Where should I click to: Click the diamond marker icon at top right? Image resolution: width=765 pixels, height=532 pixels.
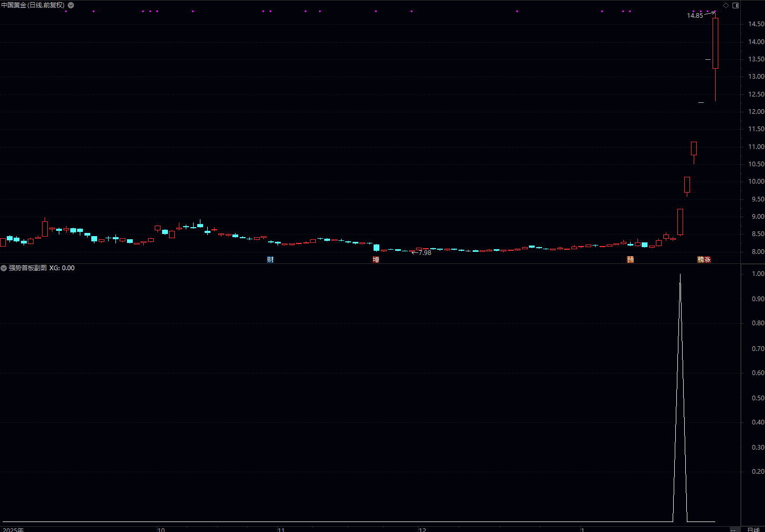[x=726, y=5]
